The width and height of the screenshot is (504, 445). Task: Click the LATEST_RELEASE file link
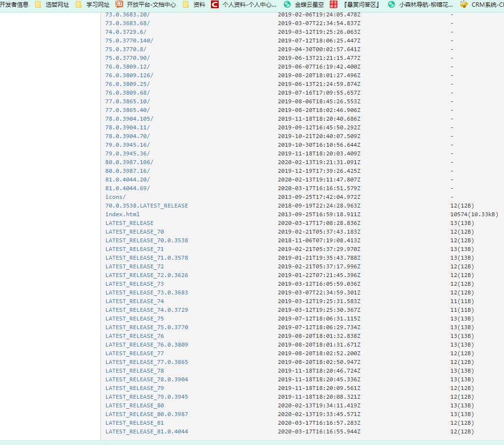point(129,222)
